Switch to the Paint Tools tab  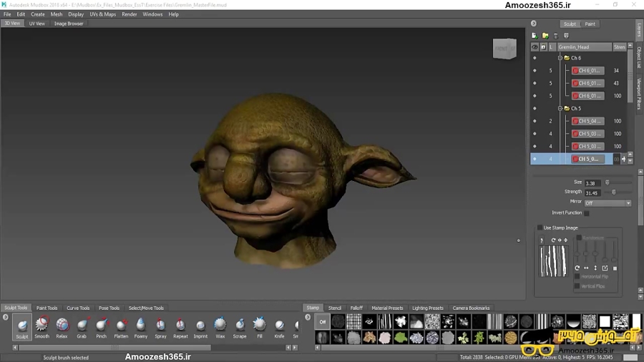coord(47,308)
